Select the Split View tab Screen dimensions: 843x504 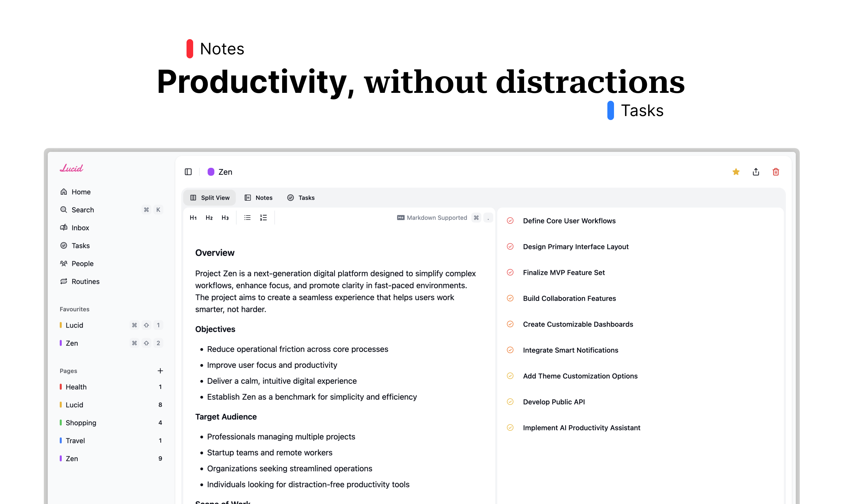[x=210, y=198]
